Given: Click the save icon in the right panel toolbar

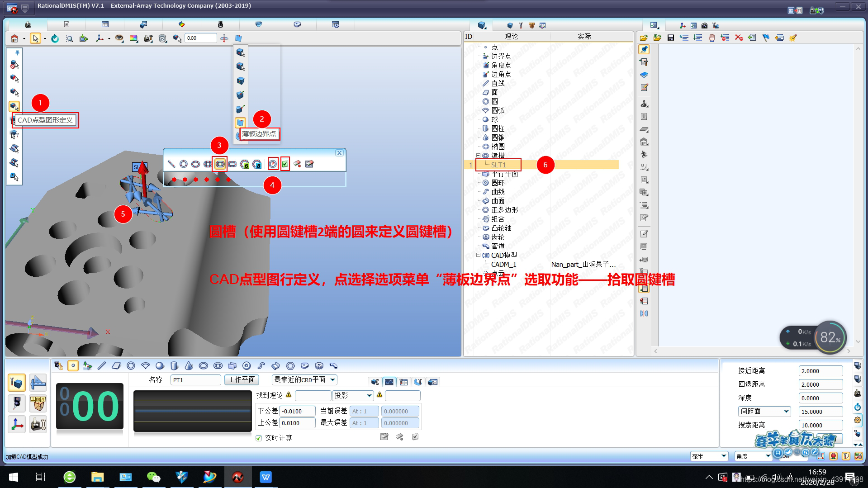Looking at the screenshot, I should pos(671,38).
